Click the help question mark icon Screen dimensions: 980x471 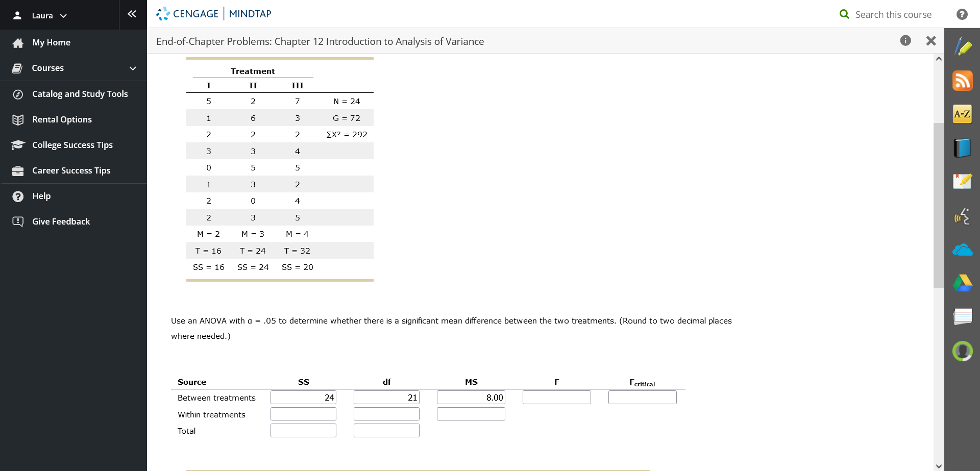962,14
